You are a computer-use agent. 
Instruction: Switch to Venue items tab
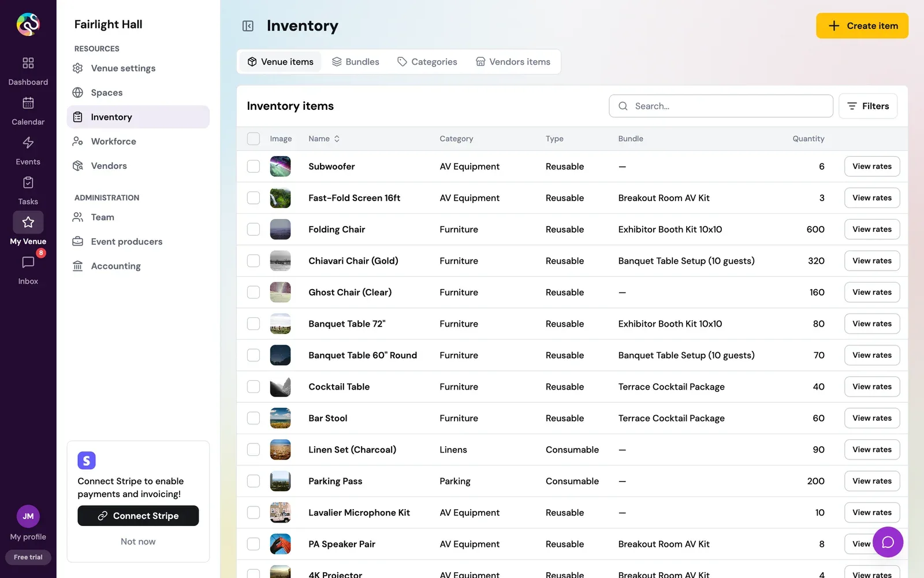(x=281, y=62)
